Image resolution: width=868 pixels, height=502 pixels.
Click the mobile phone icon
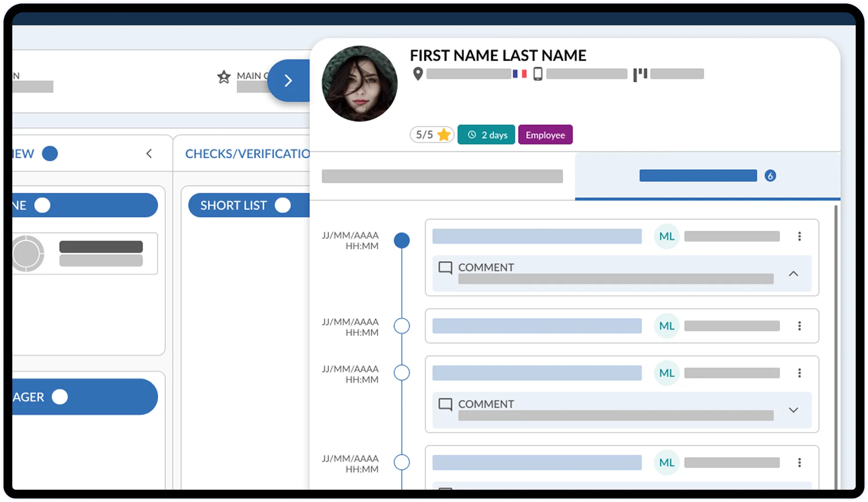click(538, 74)
